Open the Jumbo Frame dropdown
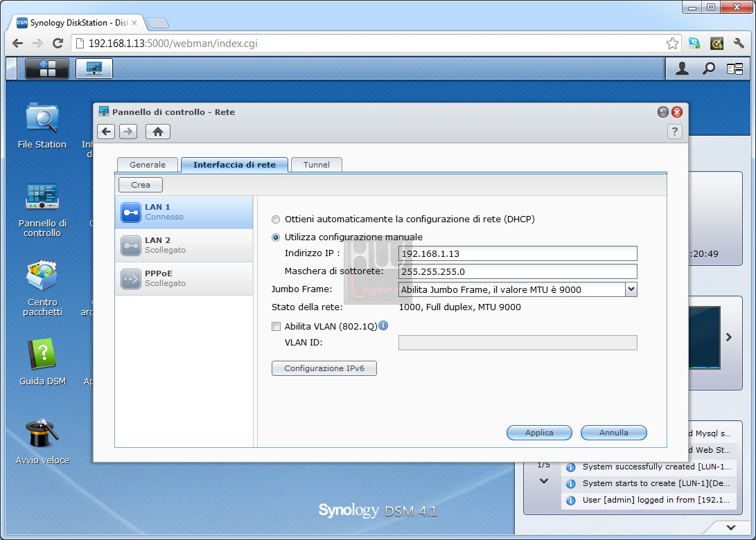The height and width of the screenshot is (540, 756). pyautogui.click(x=631, y=289)
